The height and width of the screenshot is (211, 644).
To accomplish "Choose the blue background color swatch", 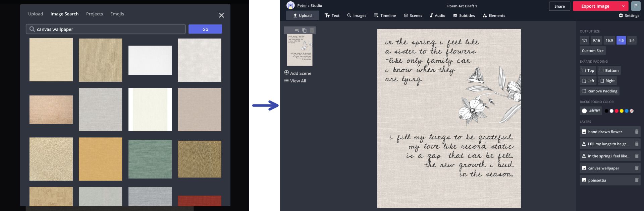I will [627, 111].
